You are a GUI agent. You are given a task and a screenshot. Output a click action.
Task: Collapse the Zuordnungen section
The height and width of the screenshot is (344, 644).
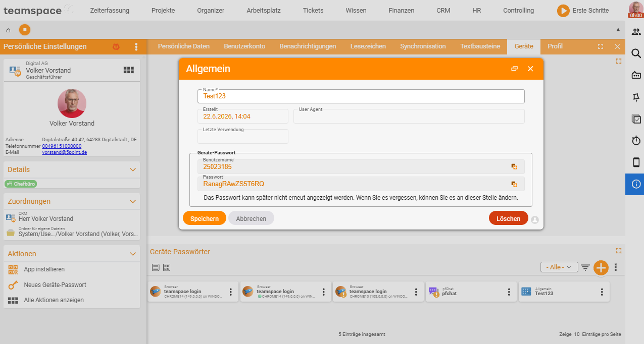(x=133, y=201)
